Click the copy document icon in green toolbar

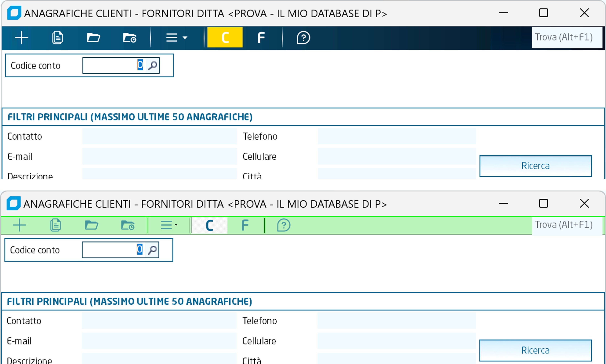pos(55,225)
